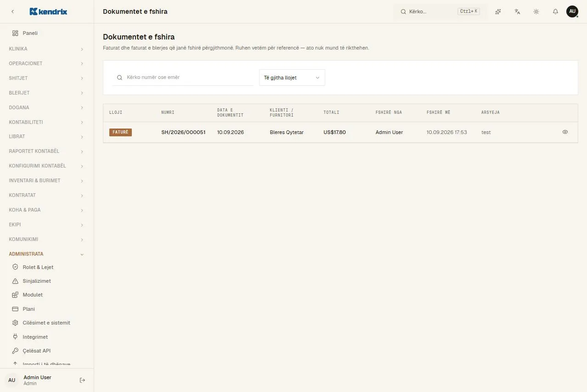Expand the BLERJET section

click(47, 93)
